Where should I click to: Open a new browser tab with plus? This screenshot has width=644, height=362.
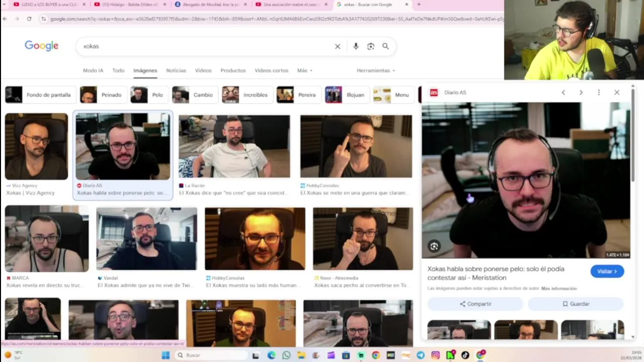pyautogui.click(x=419, y=5)
